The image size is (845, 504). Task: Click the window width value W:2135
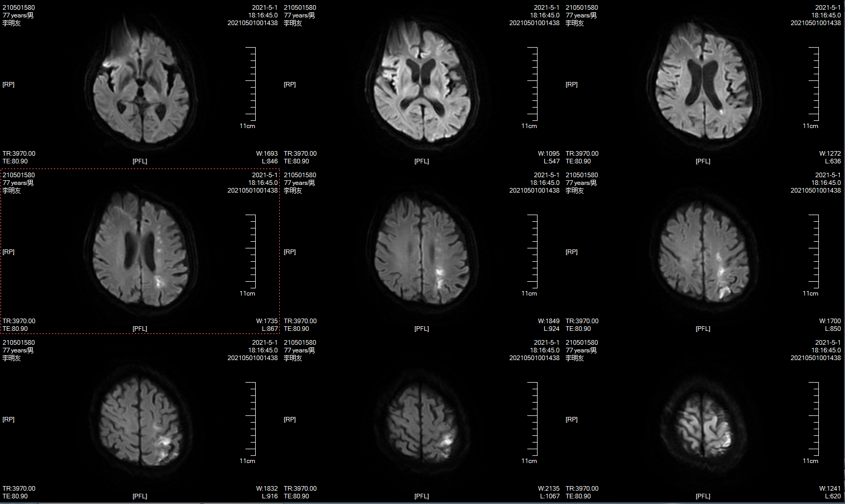[548, 488]
